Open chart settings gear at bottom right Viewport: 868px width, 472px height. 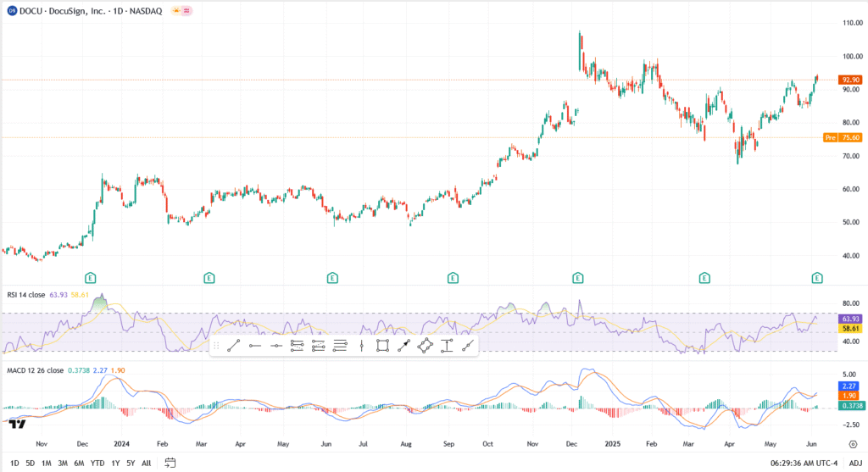852,442
